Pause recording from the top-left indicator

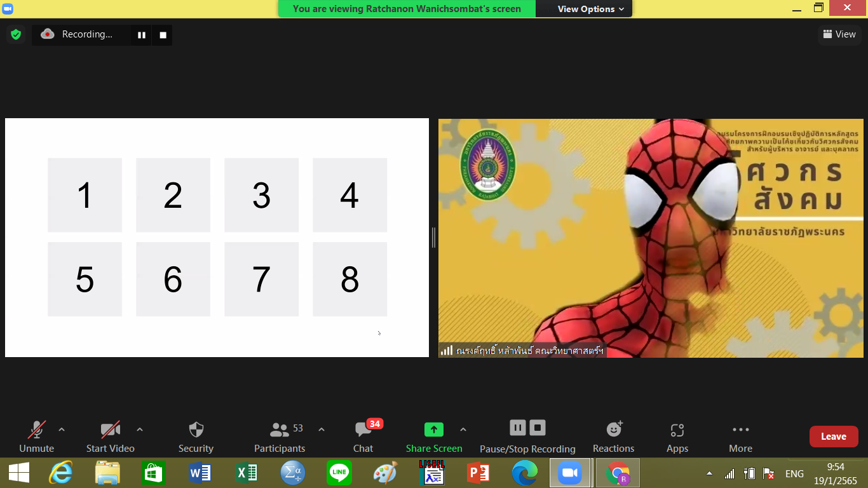point(142,35)
